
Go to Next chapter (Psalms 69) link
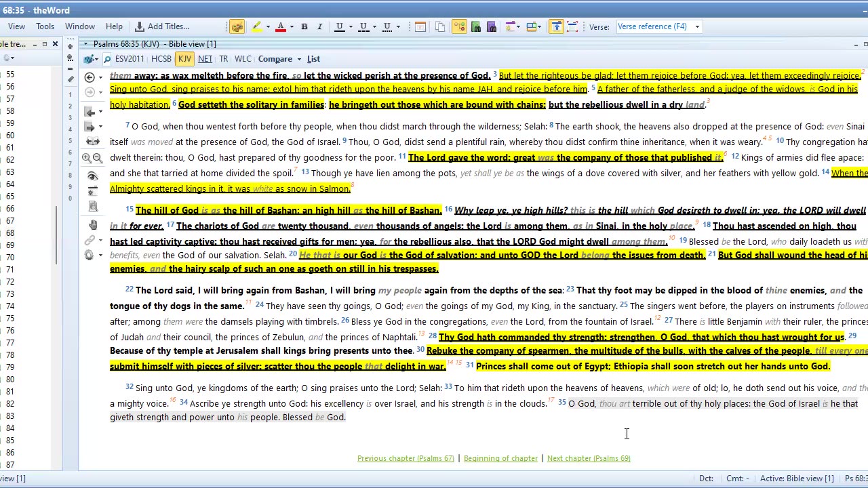pyautogui.click(x=588, y=458)
